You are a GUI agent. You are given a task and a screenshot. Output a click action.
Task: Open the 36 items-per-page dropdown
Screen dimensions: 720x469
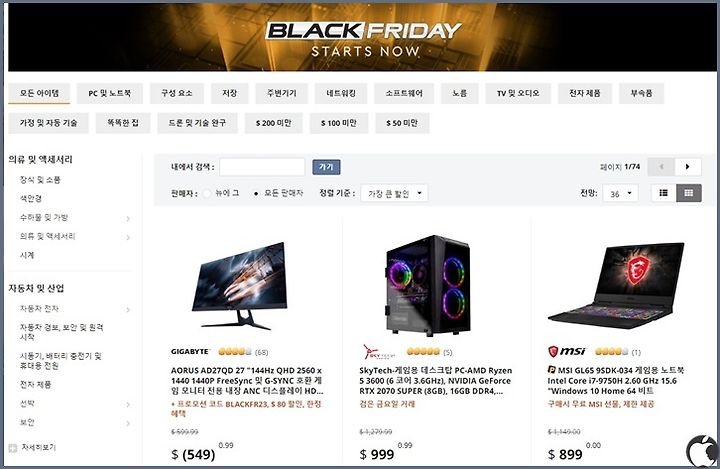pyautogui.click(x=620, y=193)
